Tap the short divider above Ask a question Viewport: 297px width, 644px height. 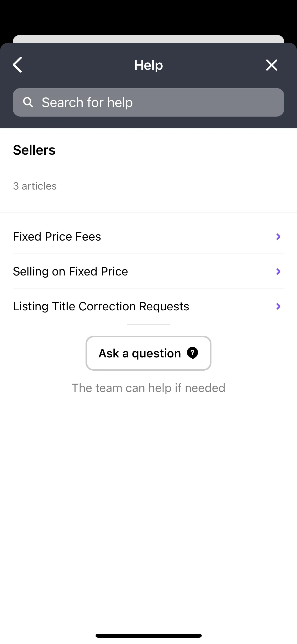[148, 324]
